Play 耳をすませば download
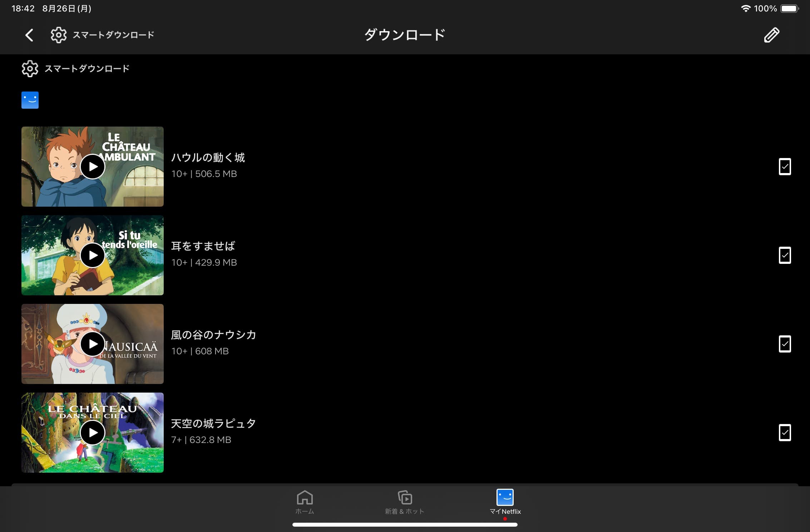This screenshot has height=532, width=810. pyautogui.click(x=93, y=255)
